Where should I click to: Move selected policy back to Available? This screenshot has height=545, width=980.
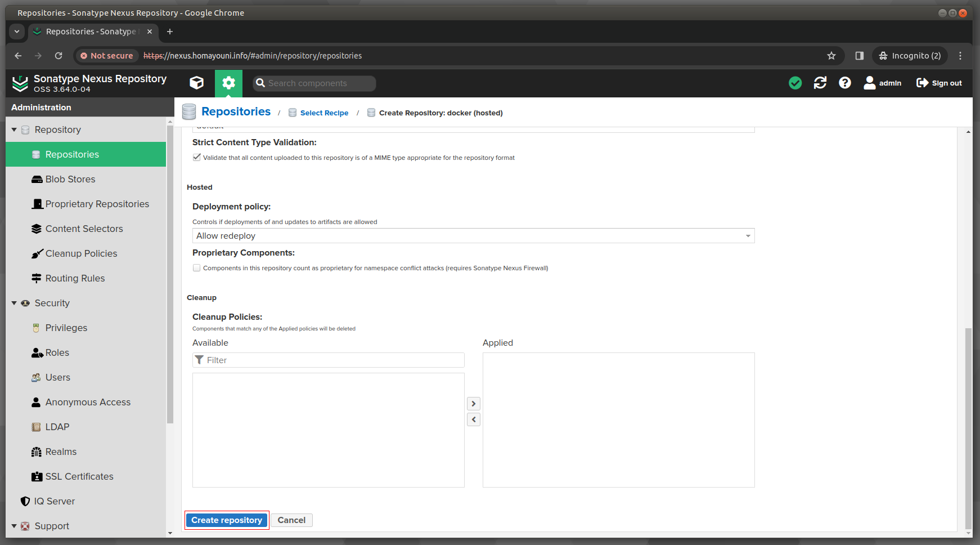tap(474, 419)
